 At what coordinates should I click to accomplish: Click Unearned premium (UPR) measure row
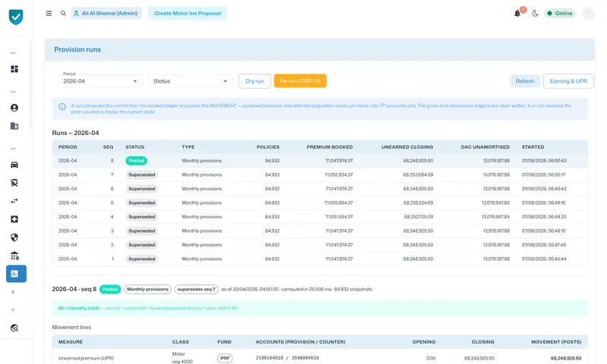pyautogui.click(x=319, y=357)
